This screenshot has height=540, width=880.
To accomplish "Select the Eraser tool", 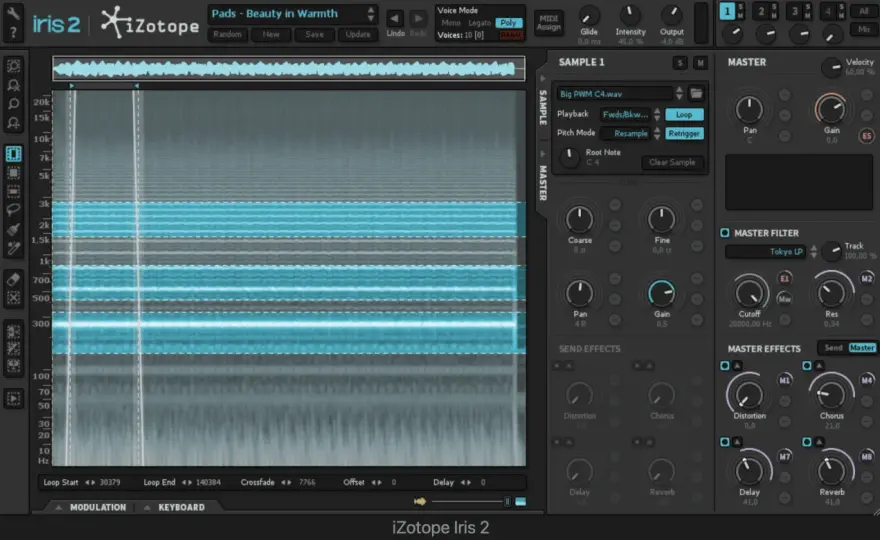I will tap(13, 279).
